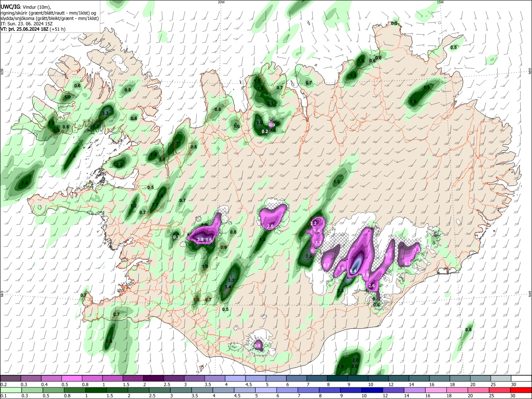Click the dark navy 10 swatch in the bottom legend row
Image resolution: width=532 pixels, height=399 pixels.
tap(372, 390)
